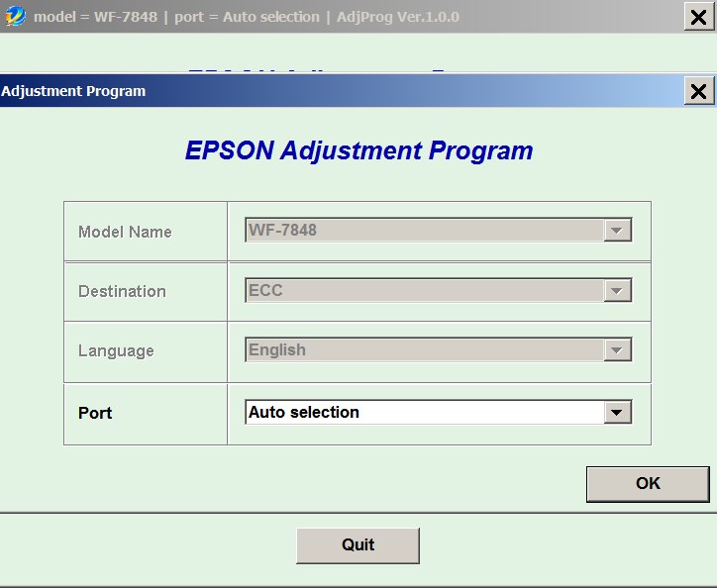Click the English language field
Viewport: 717px width, 588px height.
point(438,349)
